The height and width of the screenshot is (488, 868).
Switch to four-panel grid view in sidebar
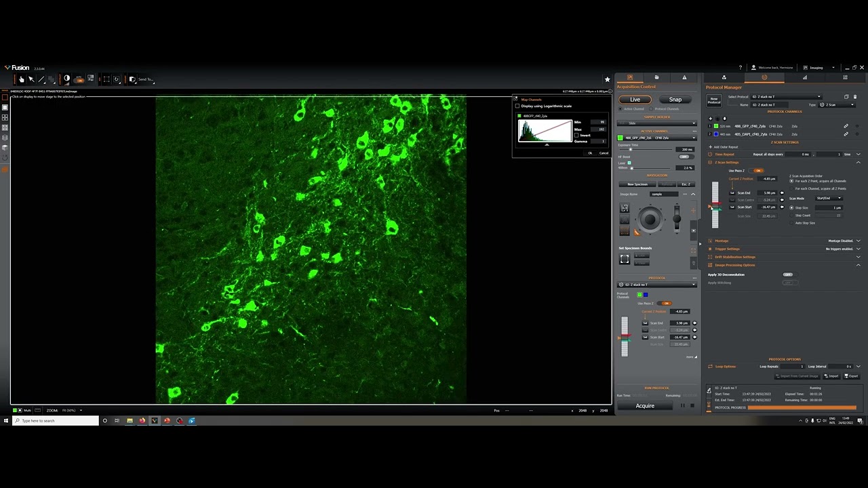(5, 117)
